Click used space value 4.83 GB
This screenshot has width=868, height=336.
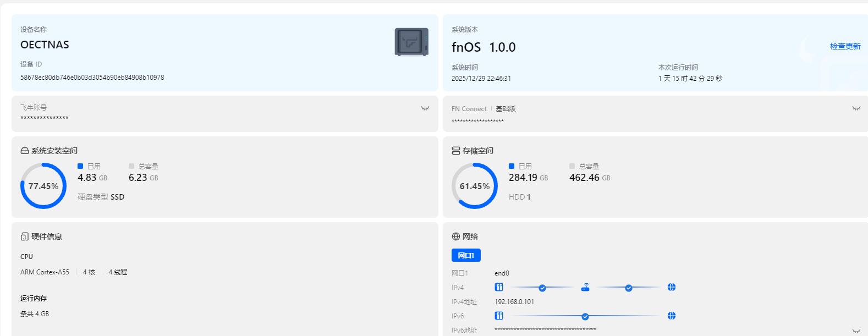tap(92, 178)
